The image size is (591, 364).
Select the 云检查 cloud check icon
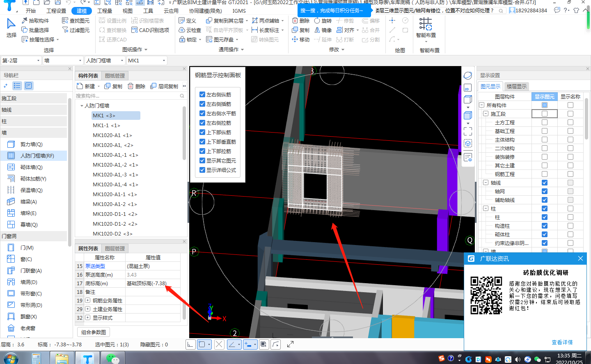click(x=190, y=30)
